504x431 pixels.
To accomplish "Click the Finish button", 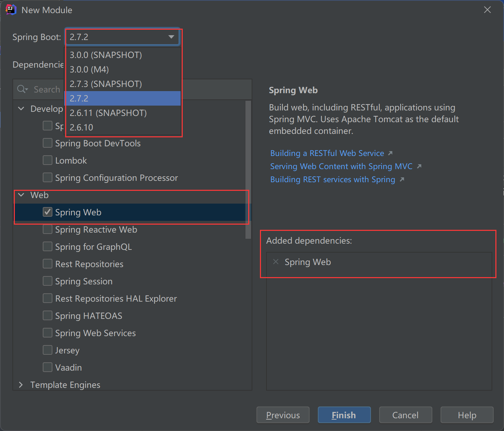I will (344, 415).
